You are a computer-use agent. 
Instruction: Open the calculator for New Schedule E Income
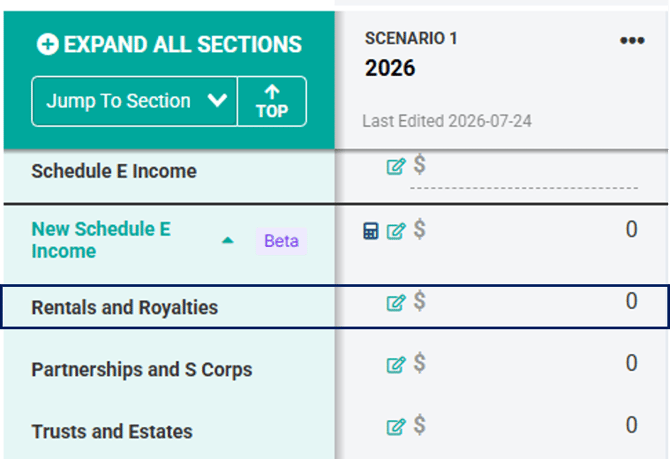click(x=370, y=231)
